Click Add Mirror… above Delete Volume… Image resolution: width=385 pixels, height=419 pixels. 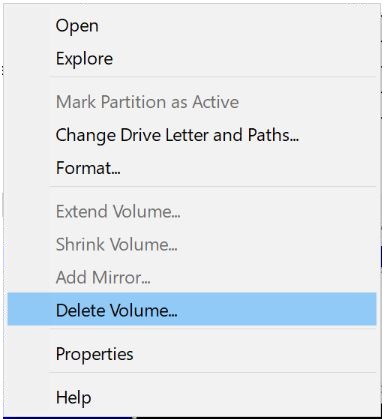point(192,277)
